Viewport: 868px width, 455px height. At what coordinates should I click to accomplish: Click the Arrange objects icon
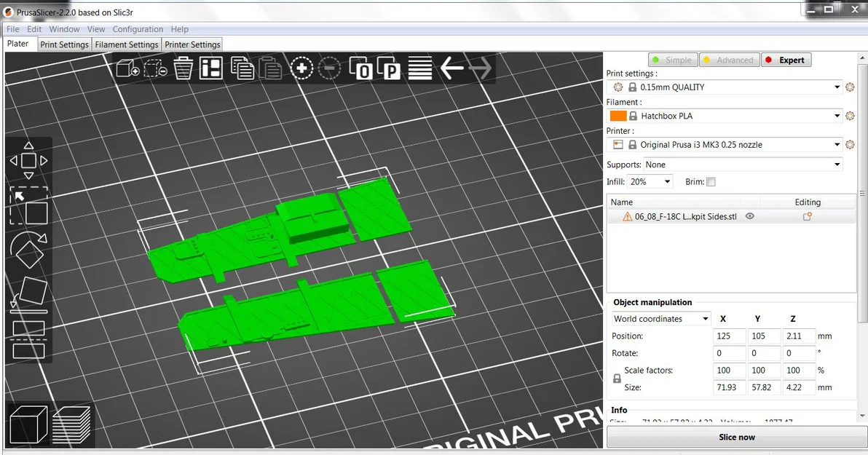click(211, 68)
